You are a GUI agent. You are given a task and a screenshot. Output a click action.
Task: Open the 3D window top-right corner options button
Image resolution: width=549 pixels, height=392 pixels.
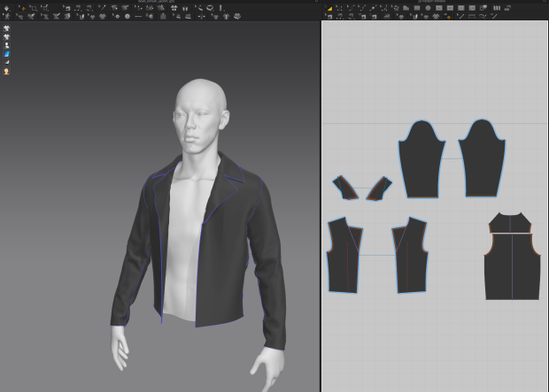point(315,3)
